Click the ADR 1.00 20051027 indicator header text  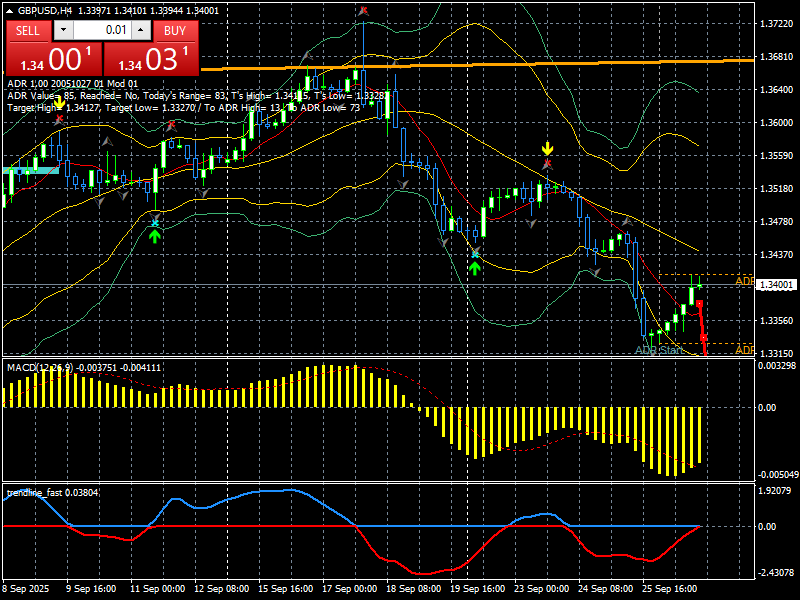tap(72, 84)
